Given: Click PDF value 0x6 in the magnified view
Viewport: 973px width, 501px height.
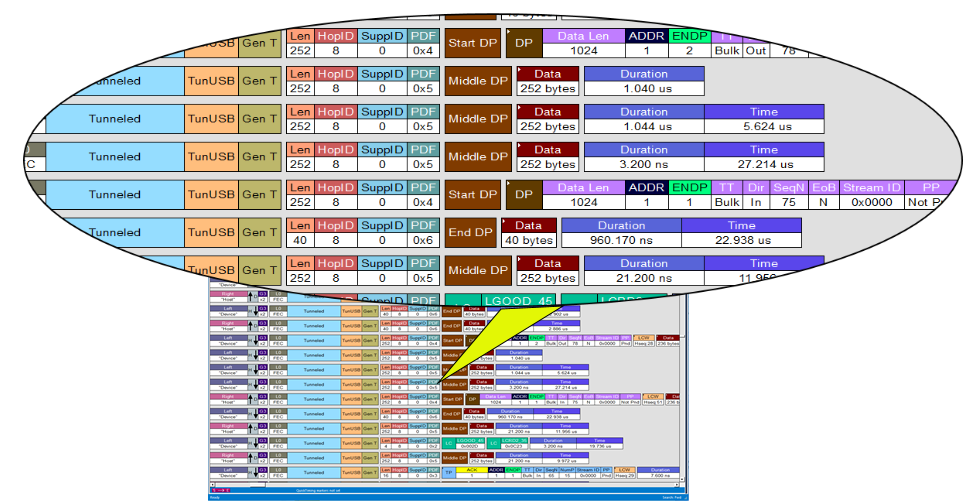Looking at the screenshot, I should click(x=423, y=240).
